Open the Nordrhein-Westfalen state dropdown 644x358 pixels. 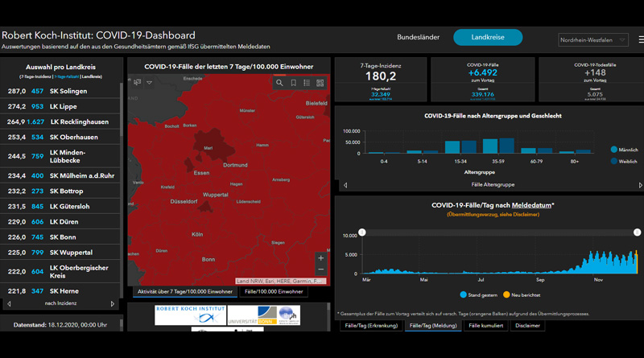pos(593,40)
